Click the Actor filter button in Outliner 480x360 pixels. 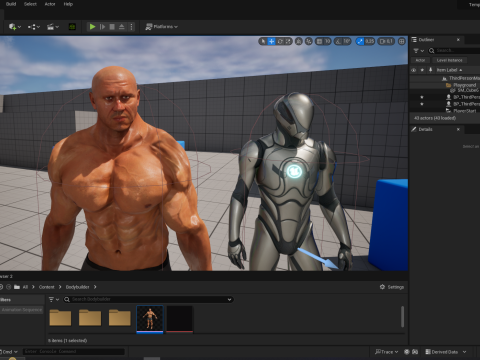coord(420,60)
